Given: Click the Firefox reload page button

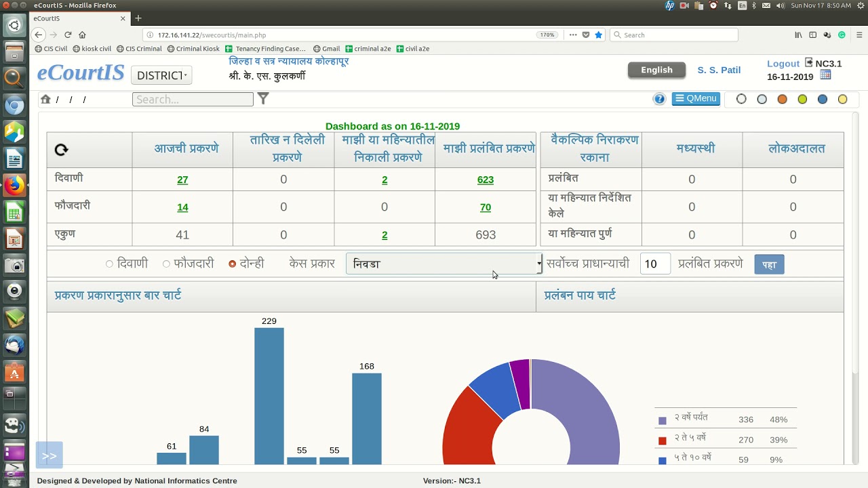Looking at the screenshot, I should pyautogui.click(x=68, y=35).
